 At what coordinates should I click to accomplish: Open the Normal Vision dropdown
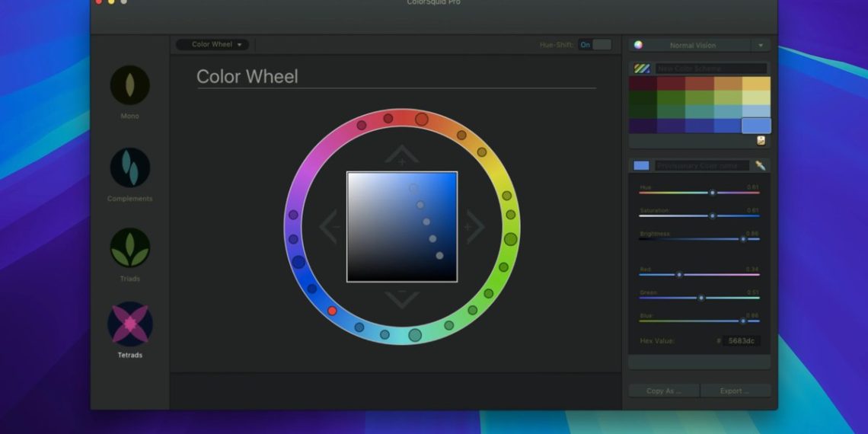pos(692,45)
